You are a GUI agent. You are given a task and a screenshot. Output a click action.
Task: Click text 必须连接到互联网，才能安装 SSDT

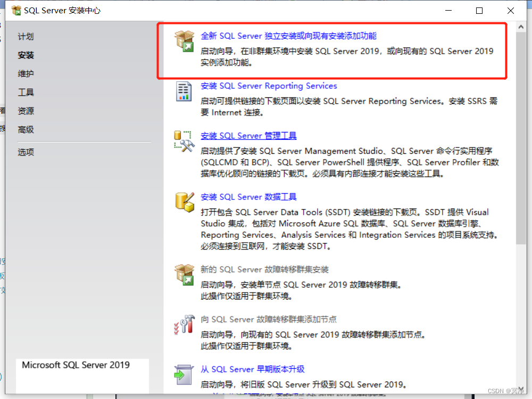coord(265,246)
